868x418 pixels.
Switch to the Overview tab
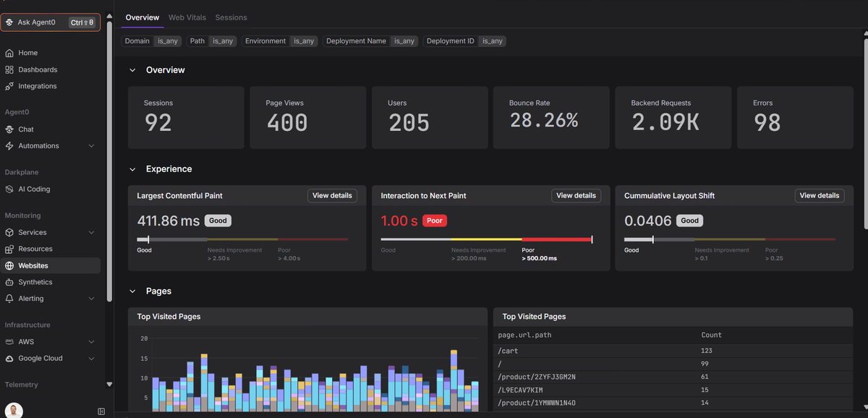[142, 17]
